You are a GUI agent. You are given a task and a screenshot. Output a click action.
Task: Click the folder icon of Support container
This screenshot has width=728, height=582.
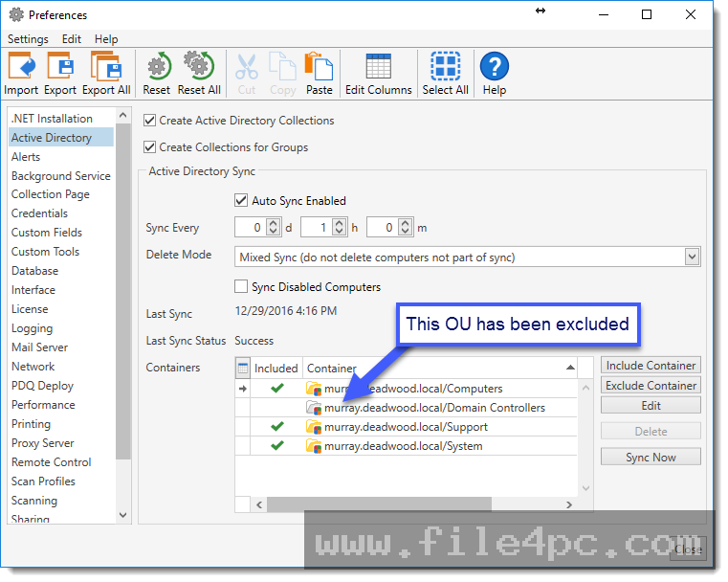[x=314, y=426]
